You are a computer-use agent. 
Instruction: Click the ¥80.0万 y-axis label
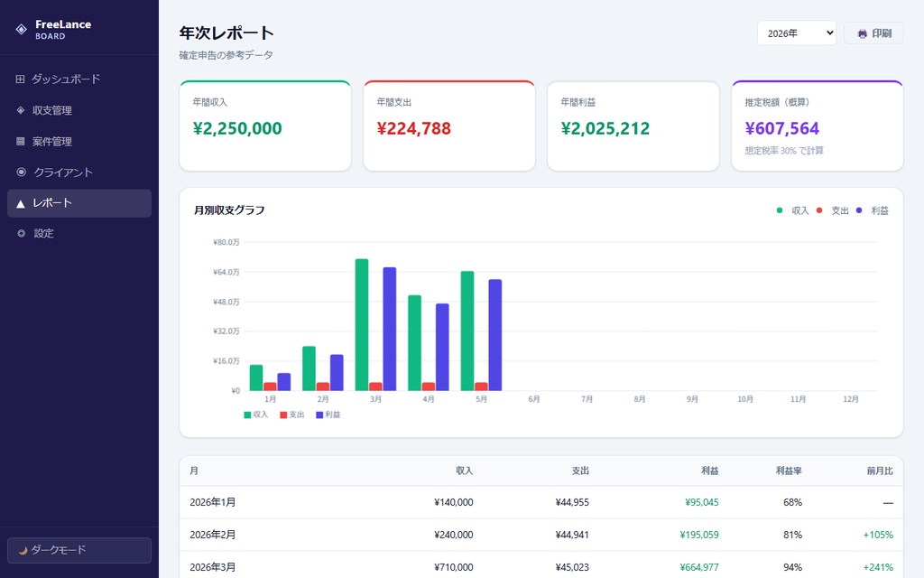226,242
